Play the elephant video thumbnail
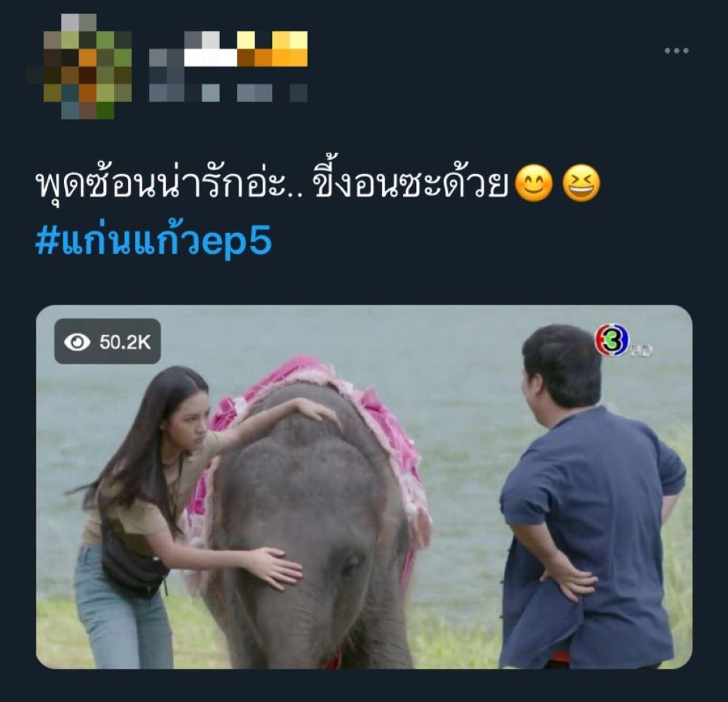 point(364,487)
